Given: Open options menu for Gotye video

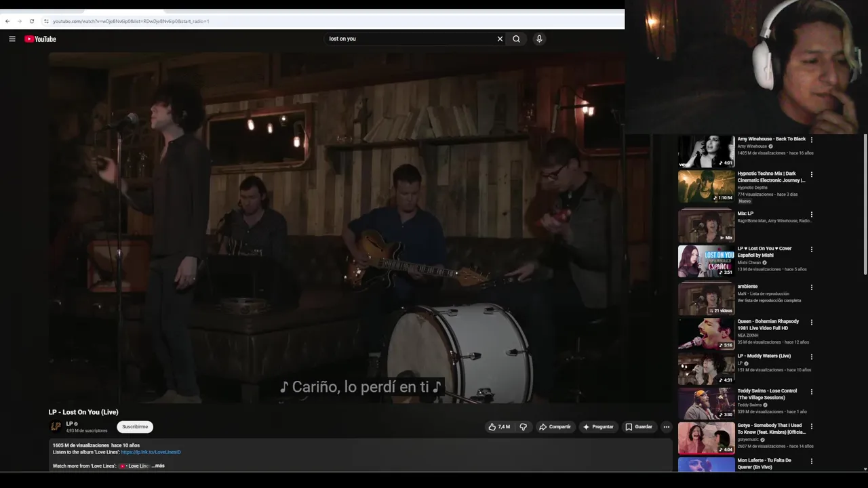Looking at the screenshot, I should coord(812,426).
